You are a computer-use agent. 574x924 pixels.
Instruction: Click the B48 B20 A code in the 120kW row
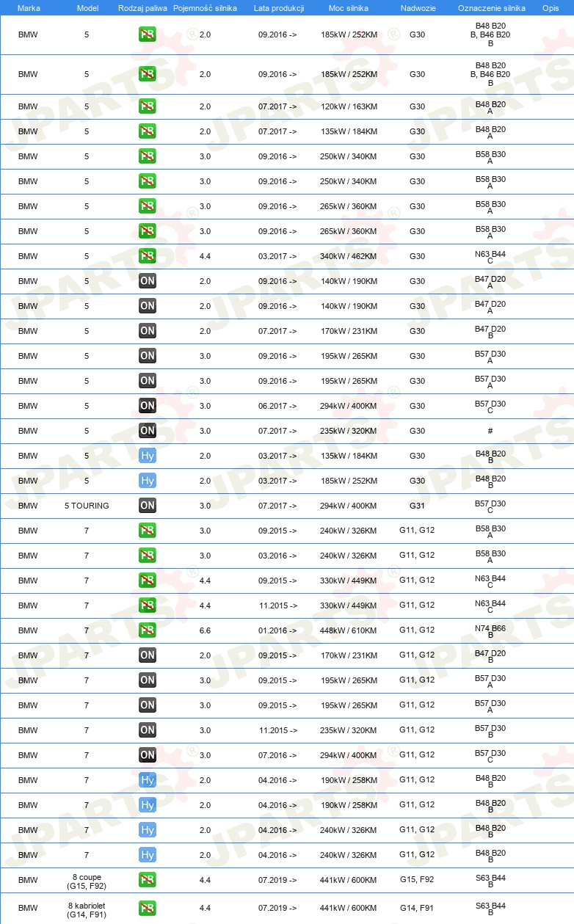pyautogui.click(x=490, y=107)
